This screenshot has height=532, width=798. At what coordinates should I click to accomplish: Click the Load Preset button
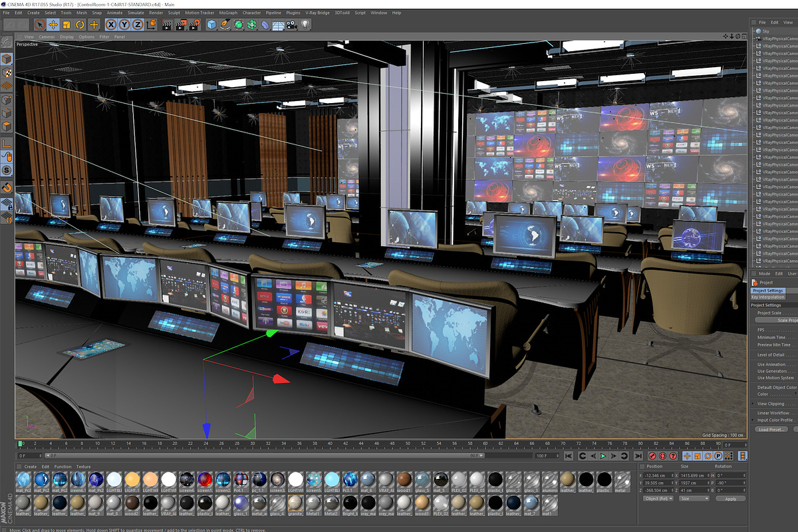tap(771, 429)
